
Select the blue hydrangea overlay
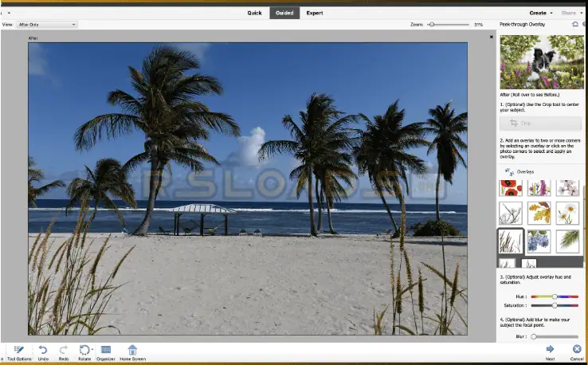539,241
